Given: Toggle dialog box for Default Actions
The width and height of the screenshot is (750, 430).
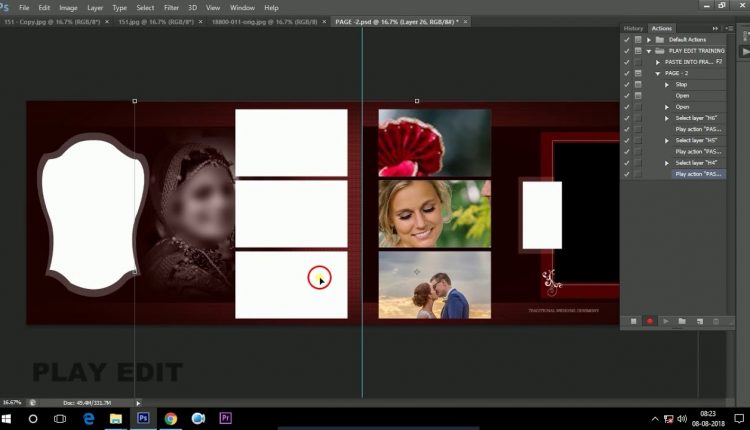Looking at the screenshot, I should coord(638,40).
